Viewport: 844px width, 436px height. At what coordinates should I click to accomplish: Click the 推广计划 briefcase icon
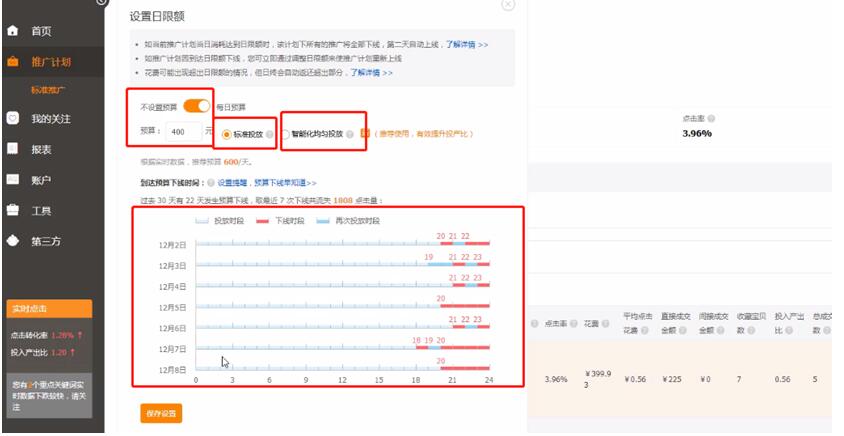coord(12,62)
